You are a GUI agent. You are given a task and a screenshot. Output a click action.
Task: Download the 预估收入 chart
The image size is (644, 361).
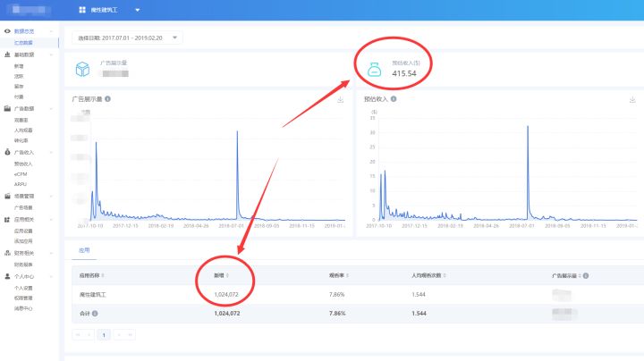coord(632,100)
